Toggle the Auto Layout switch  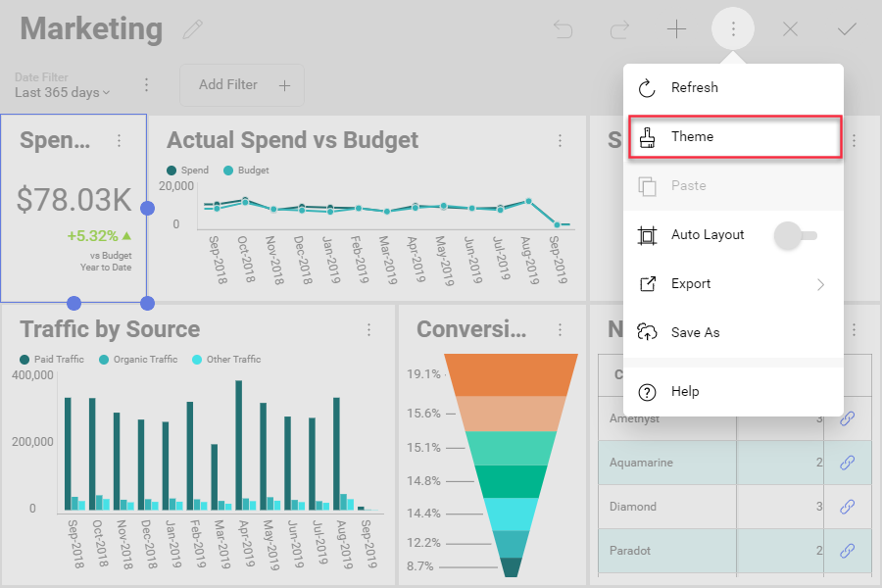[x=796, y=235]
